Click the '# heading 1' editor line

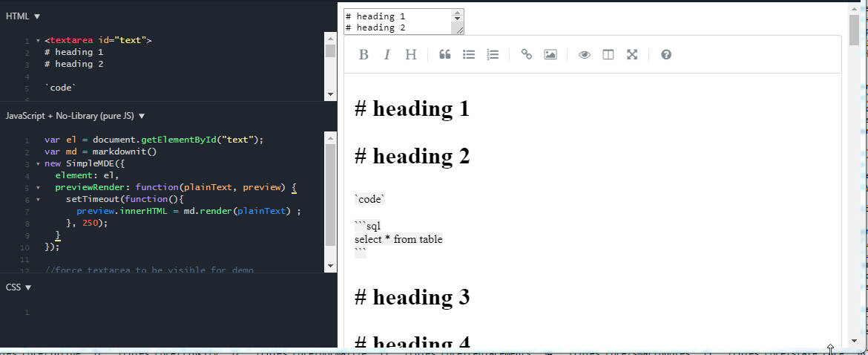pyautogui.click(x=412, y=108)
